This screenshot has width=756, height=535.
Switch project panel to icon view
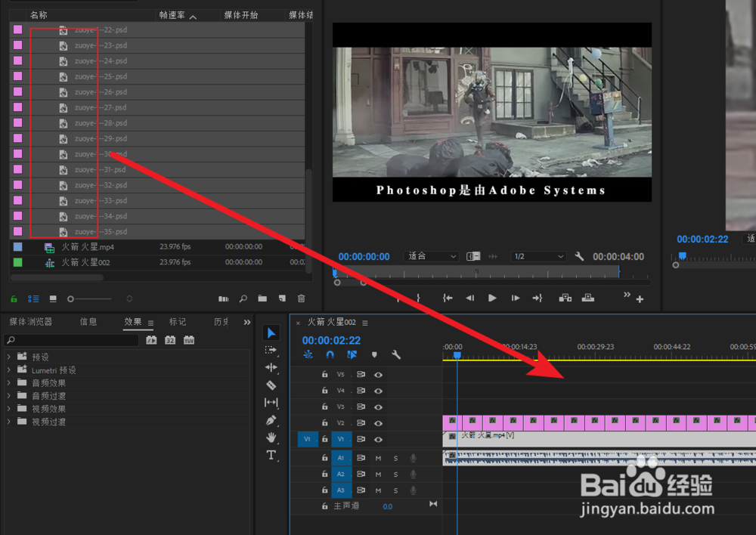53,298
